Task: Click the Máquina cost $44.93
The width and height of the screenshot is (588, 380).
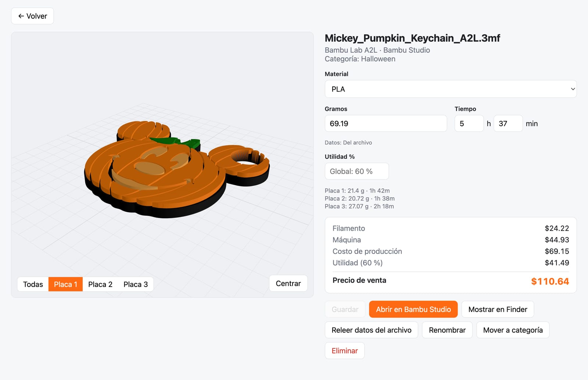Action: (x=557, y=240)
